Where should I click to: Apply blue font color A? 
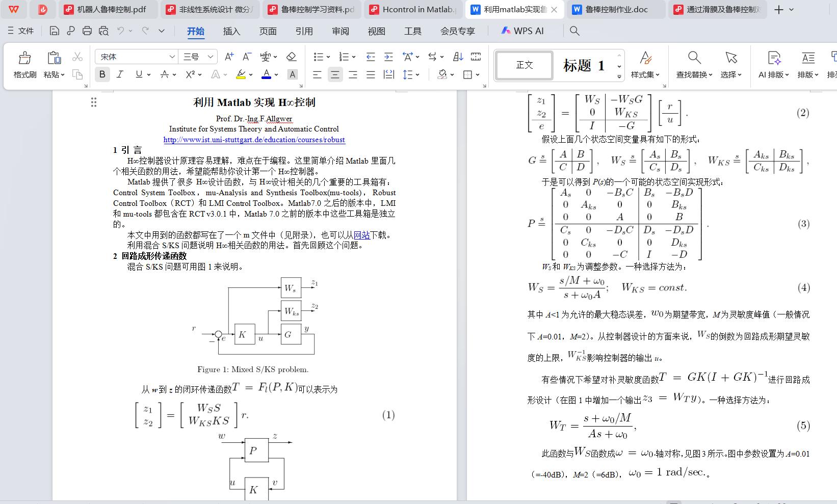point(266,74)
